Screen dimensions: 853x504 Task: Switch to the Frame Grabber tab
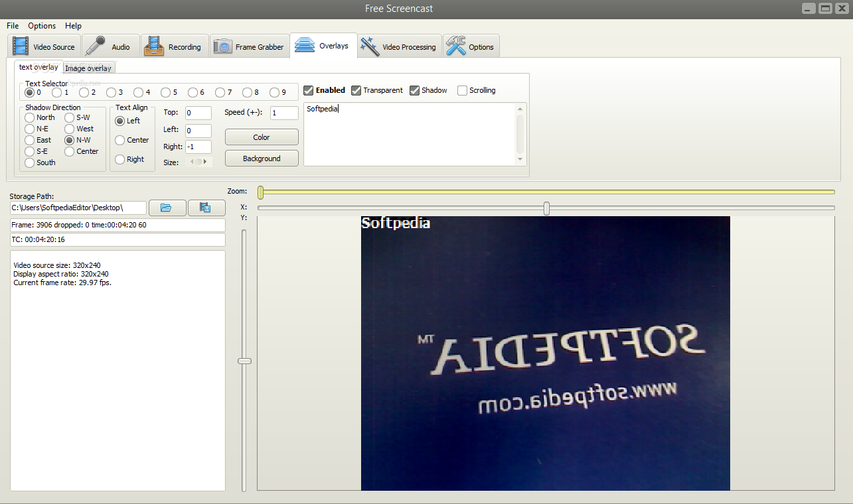tap(250, 46)
